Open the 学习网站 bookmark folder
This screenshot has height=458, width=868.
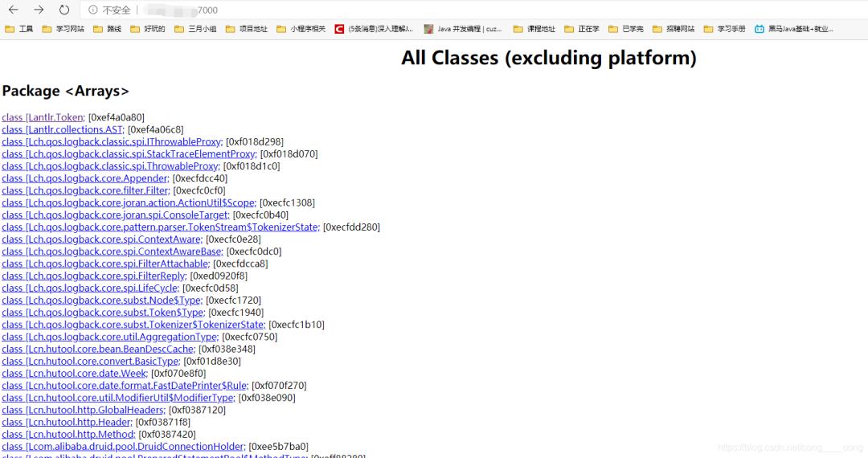pos(63,29)
